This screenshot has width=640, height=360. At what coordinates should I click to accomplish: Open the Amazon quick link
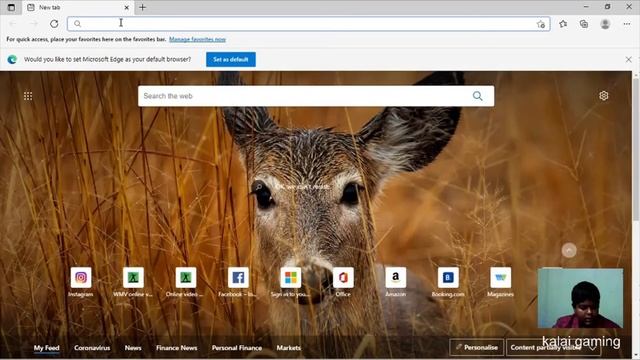pyautogui.click(x=396, y=282)
